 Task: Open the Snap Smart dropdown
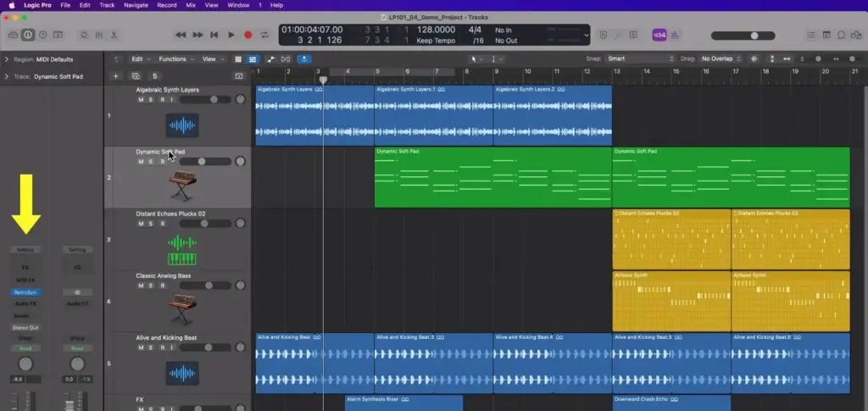640,58
